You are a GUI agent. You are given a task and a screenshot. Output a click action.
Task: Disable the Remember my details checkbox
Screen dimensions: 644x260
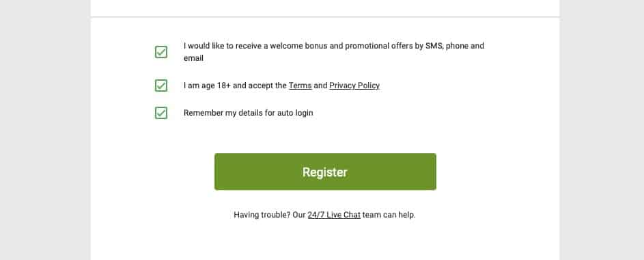click(161, 113)
